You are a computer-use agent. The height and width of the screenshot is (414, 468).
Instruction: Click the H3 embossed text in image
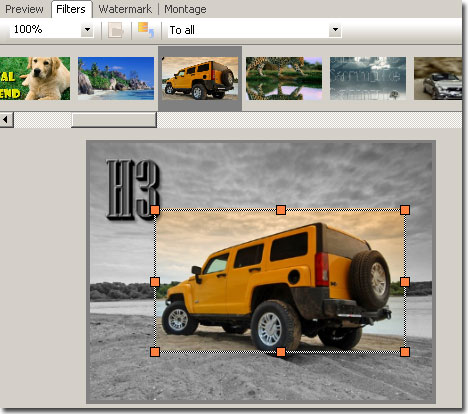click(133, 189)
